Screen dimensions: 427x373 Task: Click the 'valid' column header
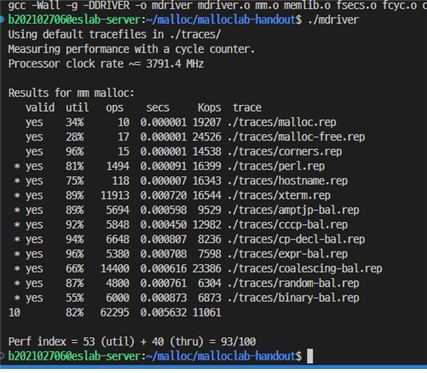click(x=40, y=108)
